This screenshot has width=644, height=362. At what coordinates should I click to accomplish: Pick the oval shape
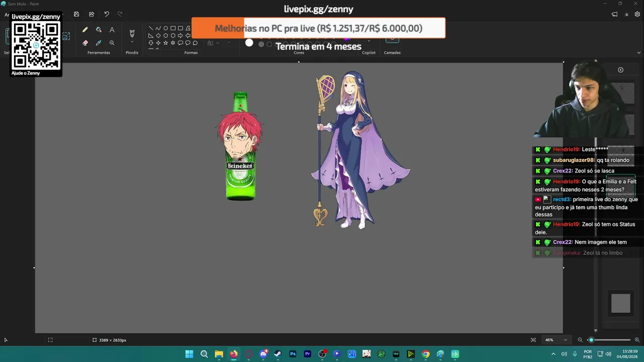[x=166, y=29]
